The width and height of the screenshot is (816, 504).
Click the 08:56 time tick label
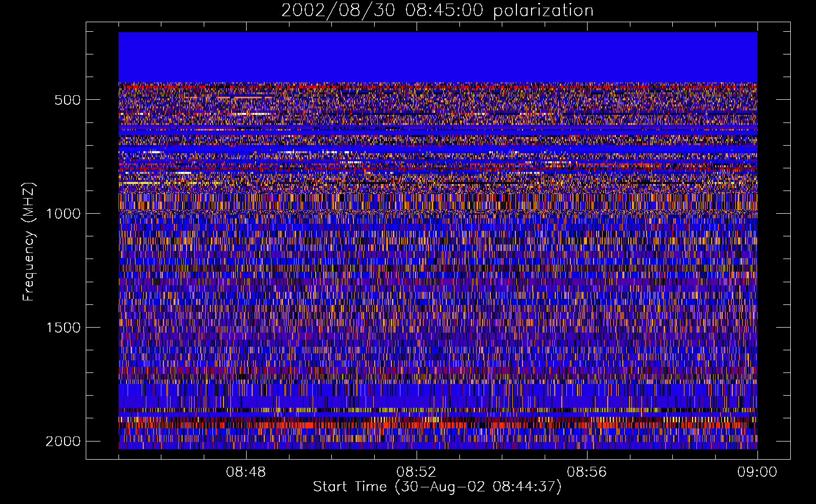coord(587,472)
